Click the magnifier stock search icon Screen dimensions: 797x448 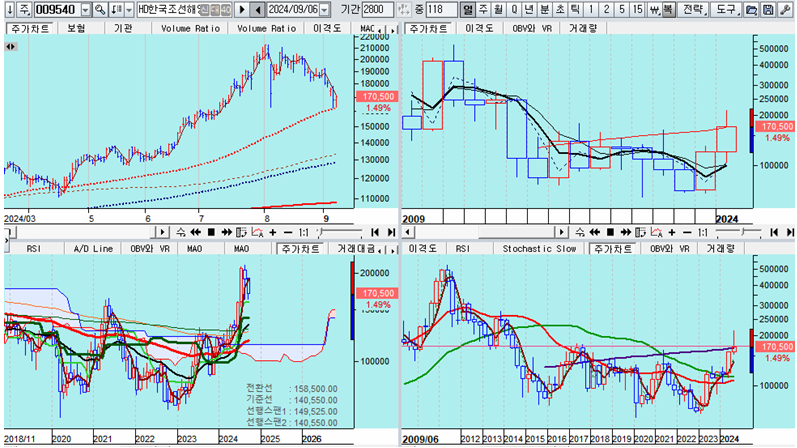(100, 9)
